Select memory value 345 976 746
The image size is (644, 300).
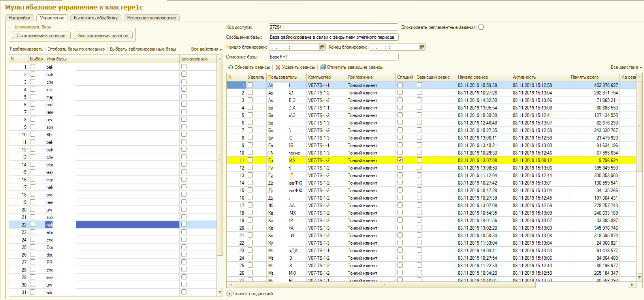[594, 228]
